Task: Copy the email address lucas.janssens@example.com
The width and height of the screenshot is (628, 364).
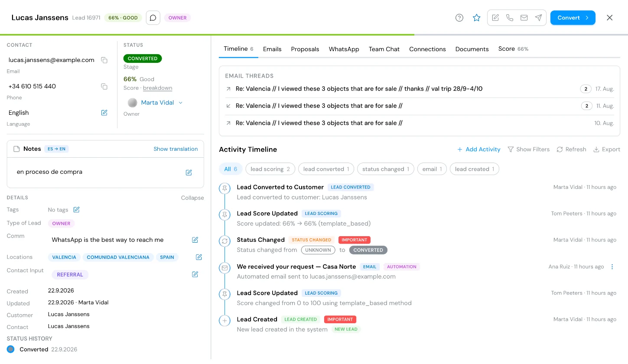Action: pos(104,60)
